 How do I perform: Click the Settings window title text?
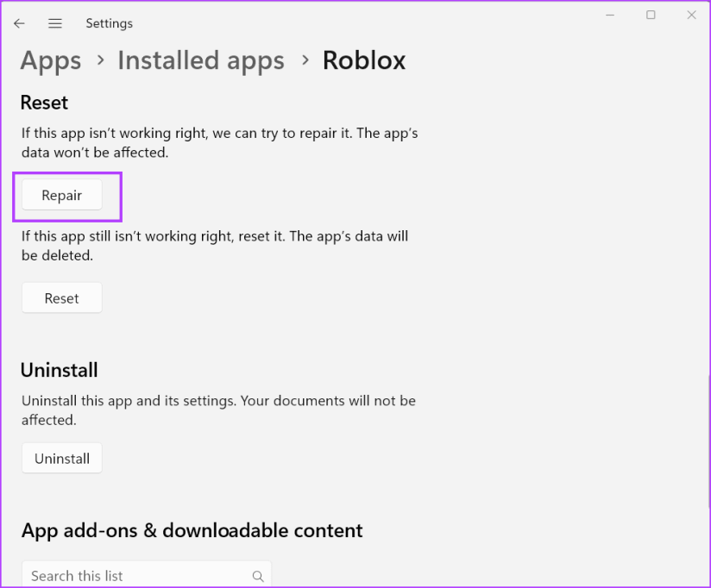point(110,23)
